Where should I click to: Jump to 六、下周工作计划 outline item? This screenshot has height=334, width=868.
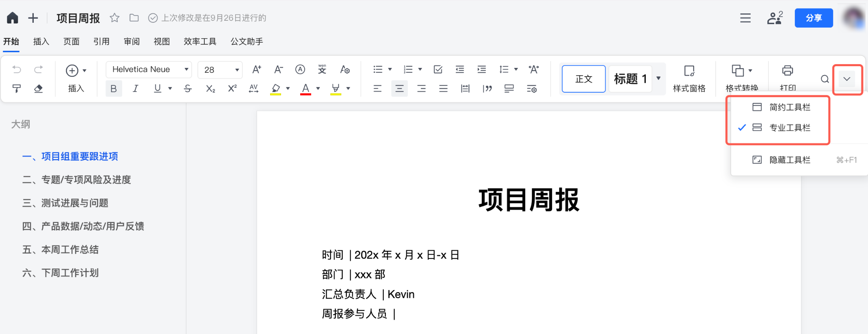point(60,273)
